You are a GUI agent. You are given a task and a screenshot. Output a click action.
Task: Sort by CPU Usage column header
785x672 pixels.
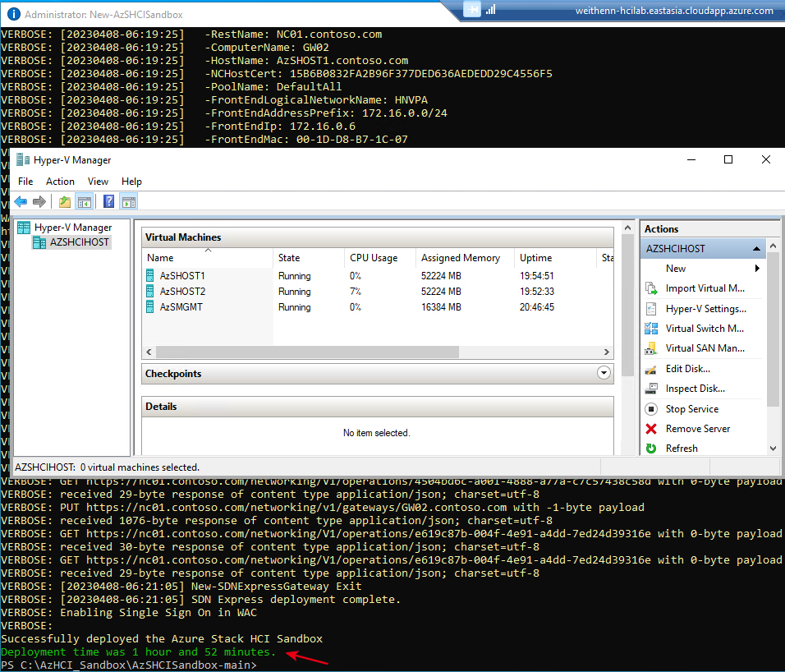coord(380,258)
